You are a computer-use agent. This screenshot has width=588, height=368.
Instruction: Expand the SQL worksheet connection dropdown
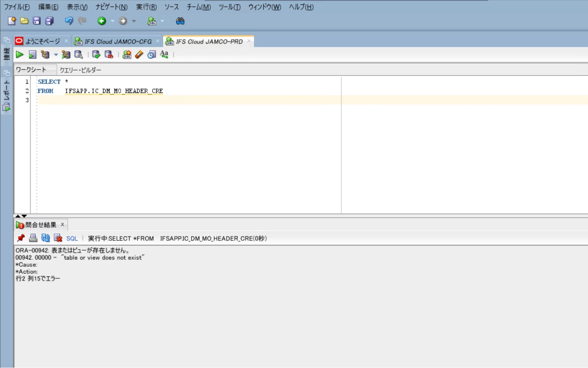[x=162, y=21]
